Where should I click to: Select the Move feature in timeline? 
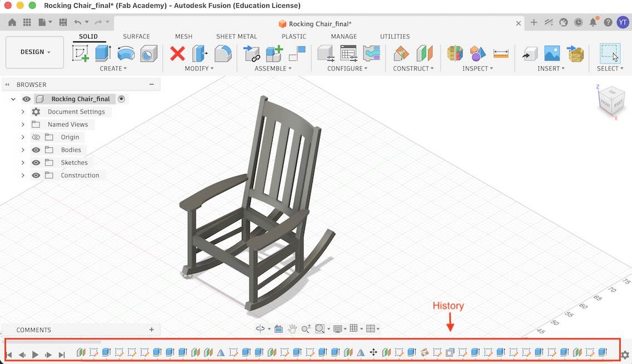point(373,352)
